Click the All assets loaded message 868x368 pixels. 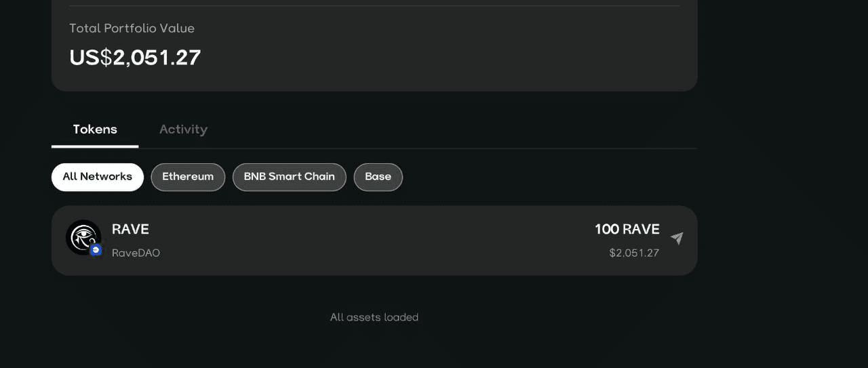click(x=374, y=317)
